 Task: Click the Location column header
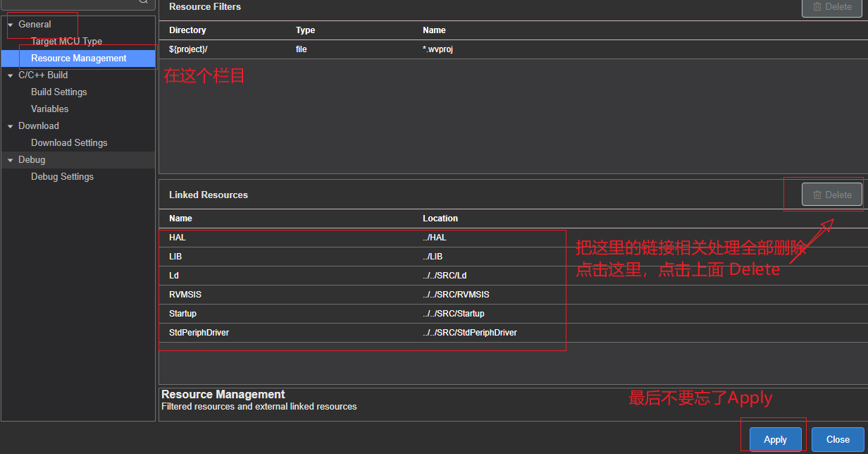[x=440, y=219]
